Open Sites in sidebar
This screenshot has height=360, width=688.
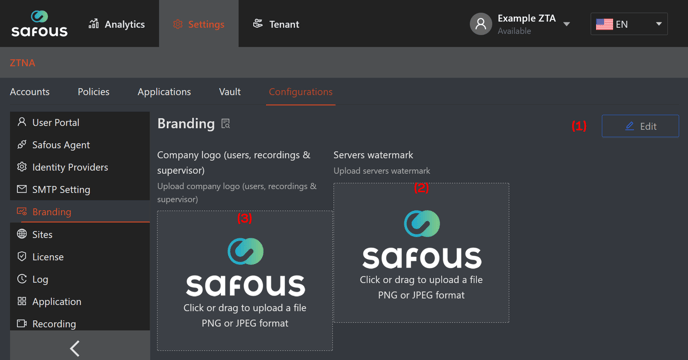pyautogui.click(x=80, y=234)
